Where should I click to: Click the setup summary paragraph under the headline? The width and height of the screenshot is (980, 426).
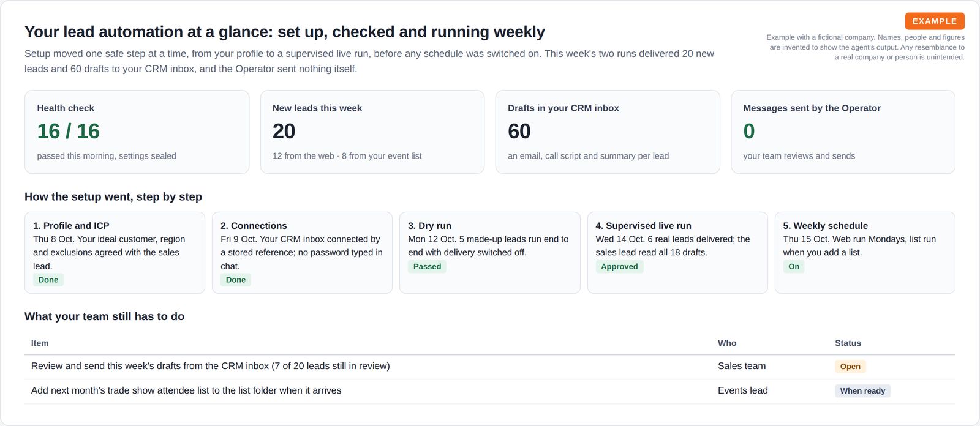click(x=369, y=61)
